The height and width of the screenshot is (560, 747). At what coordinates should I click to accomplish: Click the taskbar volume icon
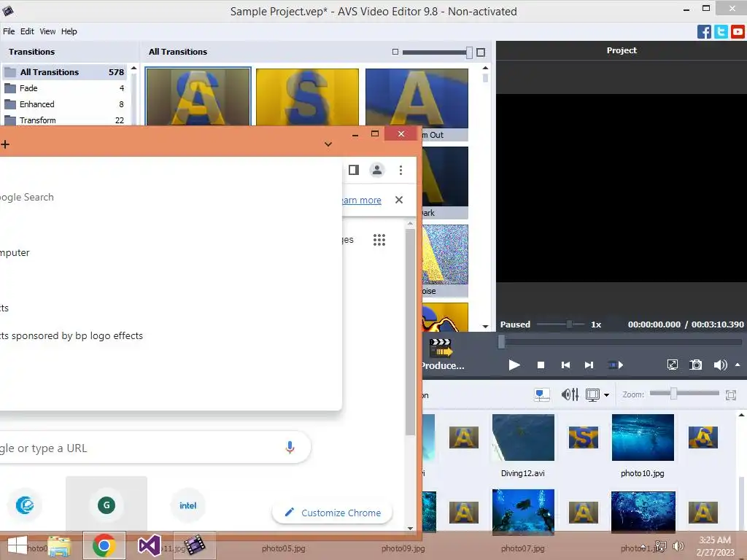tap(678, 547)
